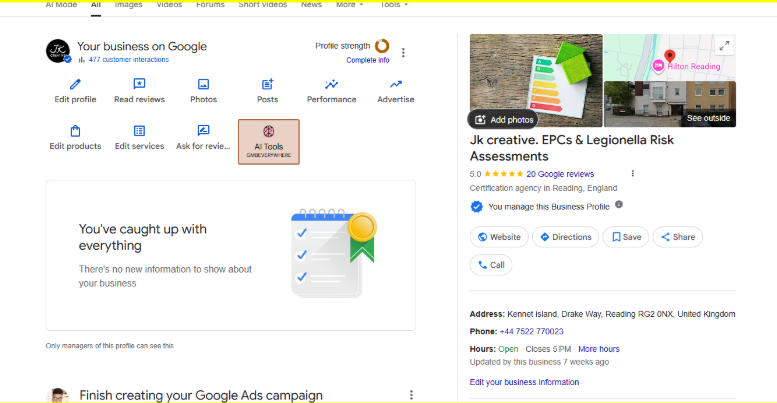Open 20 Google reviews link

click(x=560, y=174)
